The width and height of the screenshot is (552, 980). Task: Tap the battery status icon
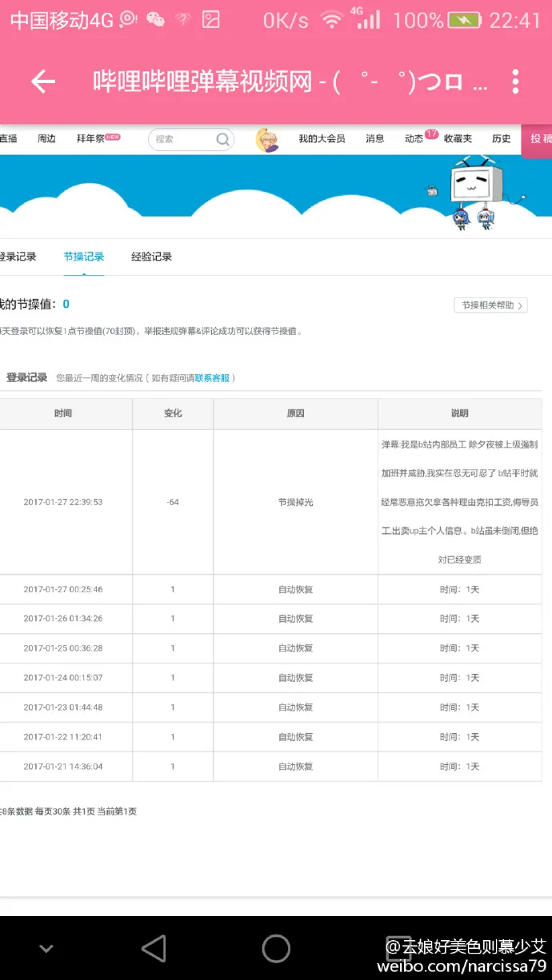coord(463,20)
